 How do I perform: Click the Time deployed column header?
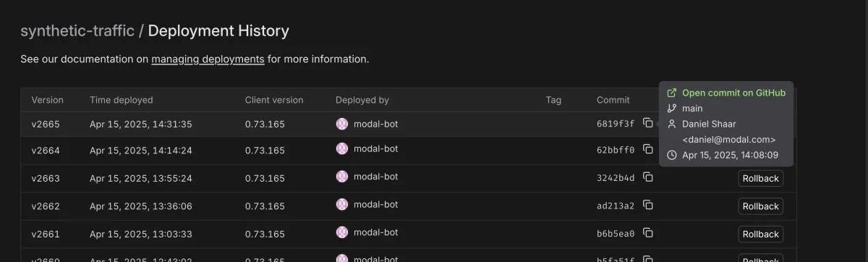pyautogui.click(x=122, y=100)
